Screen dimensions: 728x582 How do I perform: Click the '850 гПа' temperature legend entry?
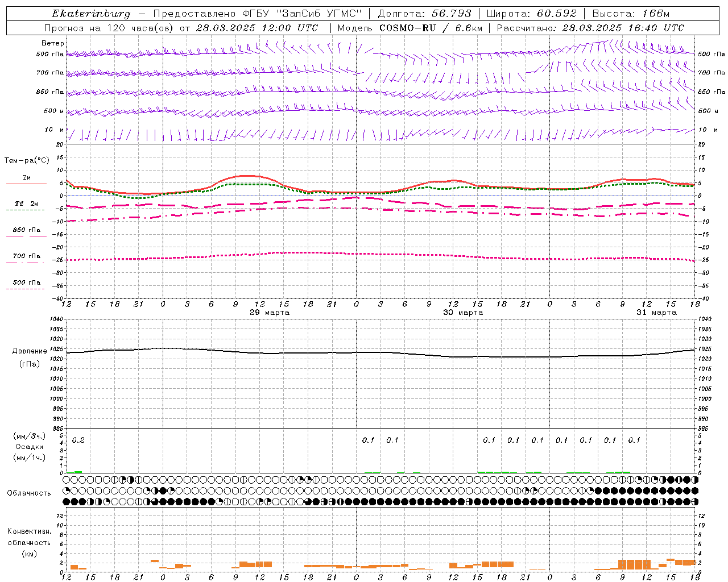(x=27, y=230)
